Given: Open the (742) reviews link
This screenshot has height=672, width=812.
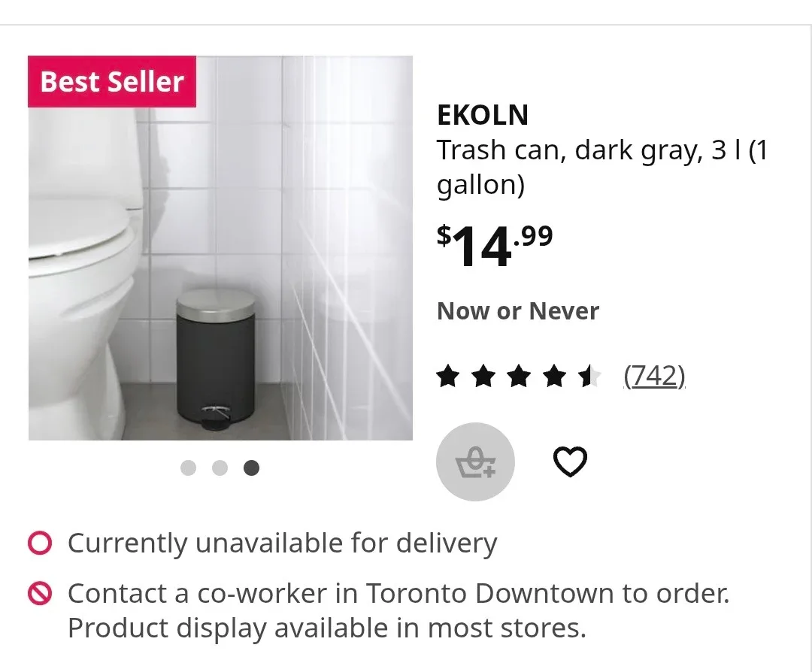Looking at the screenshot, I should pos(655,376).
